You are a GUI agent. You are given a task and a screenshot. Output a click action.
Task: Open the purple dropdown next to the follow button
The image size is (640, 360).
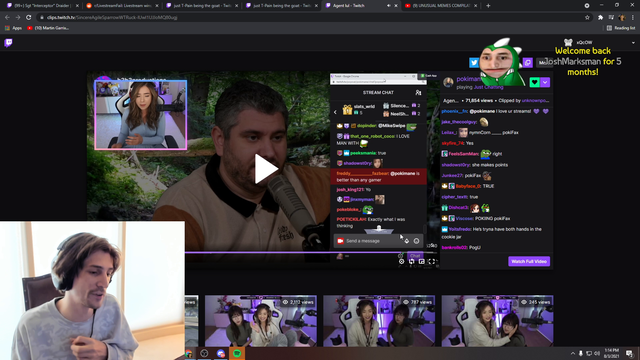[545, 82]
